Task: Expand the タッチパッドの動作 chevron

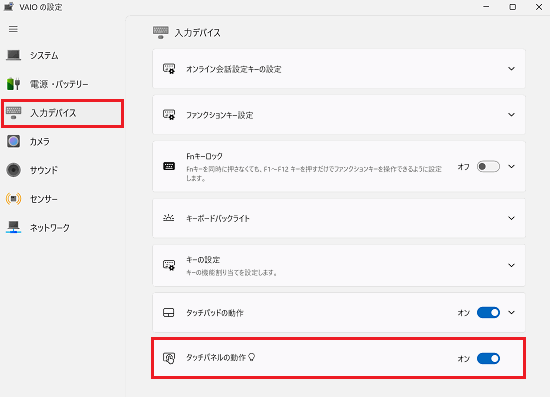Action: (511, 312)
